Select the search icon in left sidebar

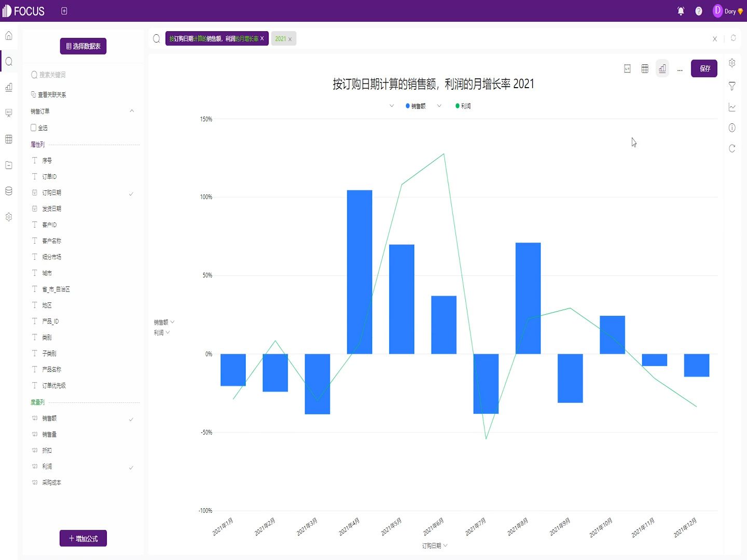tap(9, 62)
